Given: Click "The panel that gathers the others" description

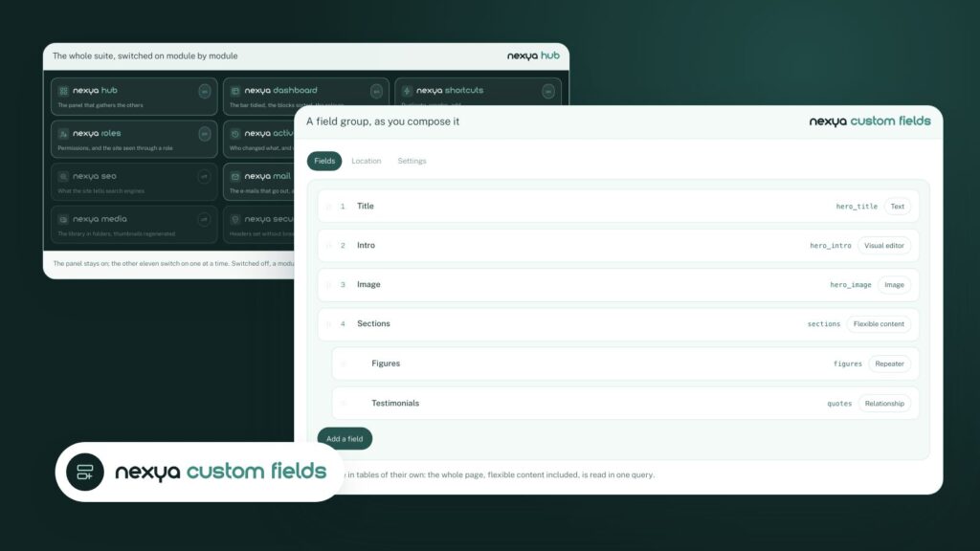Looking at the screenshot, I should coord(100,105).
